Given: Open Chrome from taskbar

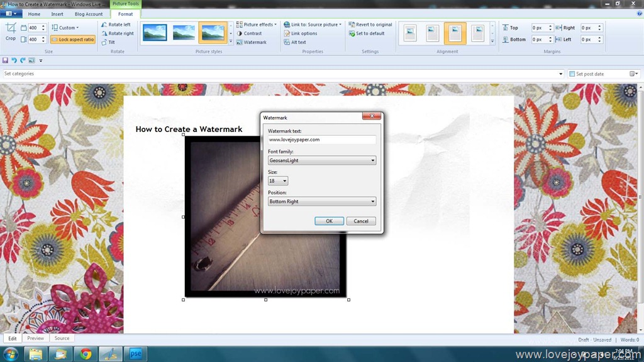Looking at the screenshot, I should pos(86,354).
